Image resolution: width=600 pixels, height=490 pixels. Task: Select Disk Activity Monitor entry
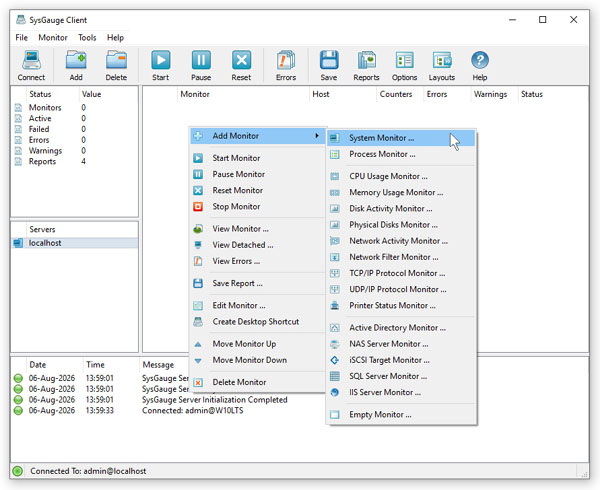pos(401,208)
